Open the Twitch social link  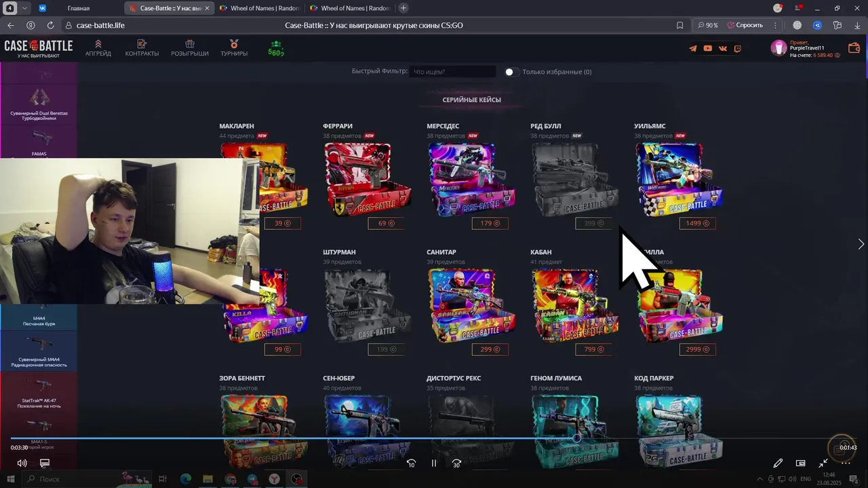coord(738,48)
